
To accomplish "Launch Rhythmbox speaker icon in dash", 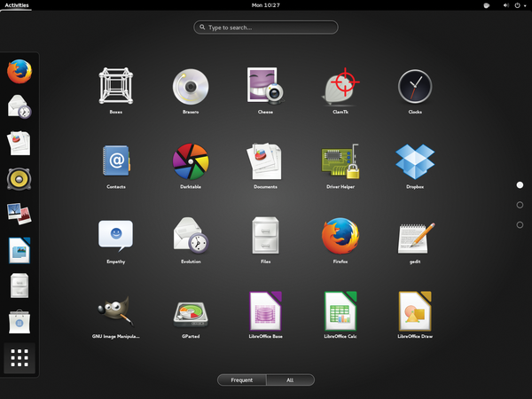I will coord(19,179).
